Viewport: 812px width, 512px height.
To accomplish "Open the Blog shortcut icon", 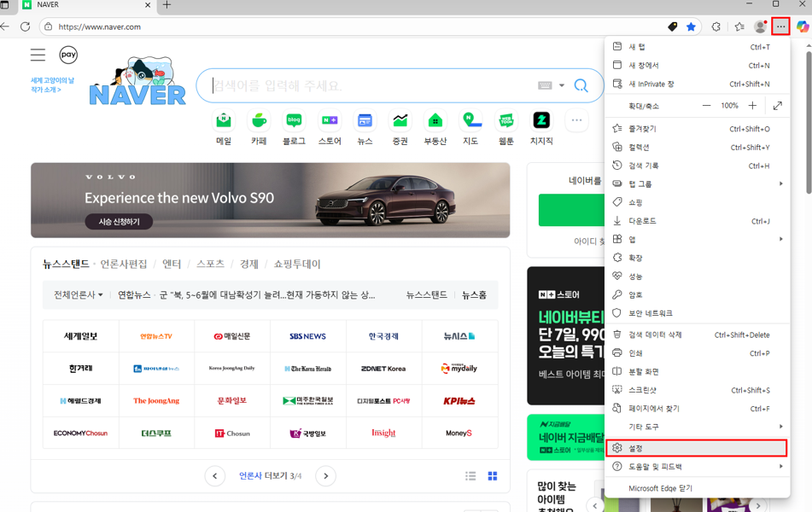I will [x=294, y=120].
